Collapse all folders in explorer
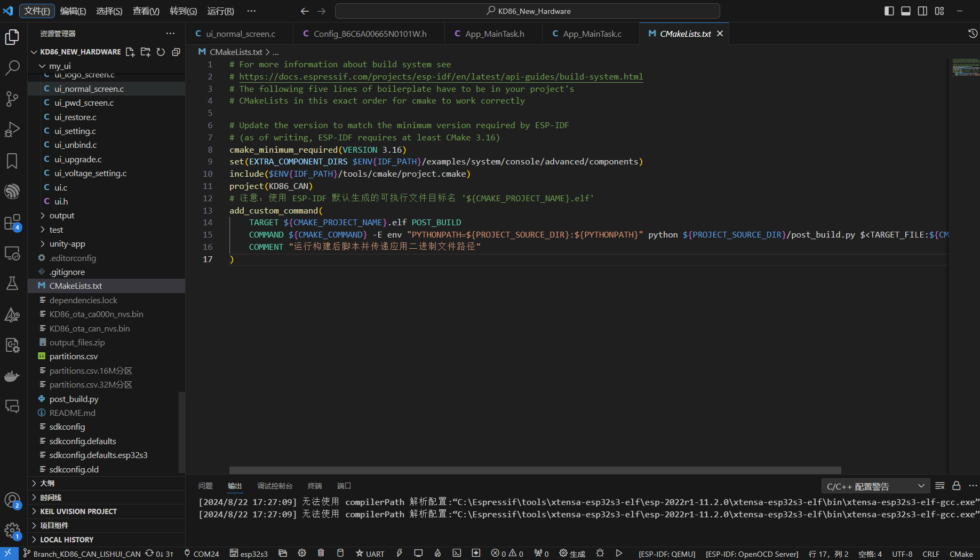The height and width of the screenshot is (560, 980). tap(176, 52)
